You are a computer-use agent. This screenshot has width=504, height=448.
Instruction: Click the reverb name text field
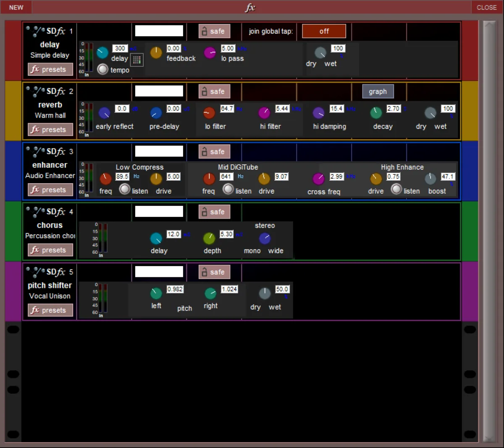pos(159,91)
